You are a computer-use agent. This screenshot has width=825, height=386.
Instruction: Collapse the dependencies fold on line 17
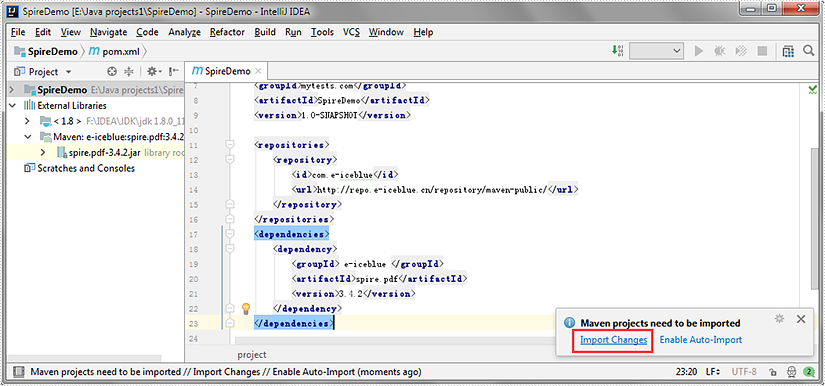tap(229, 233)
